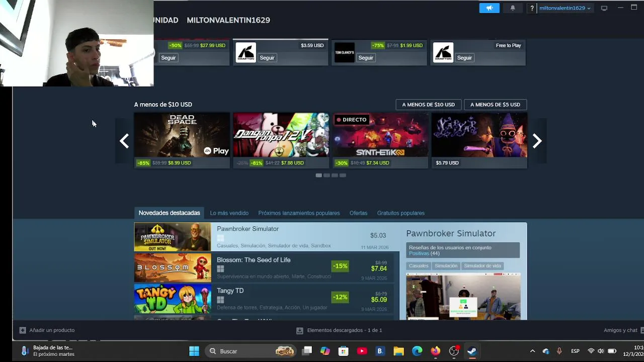This screenshot has height=362, width=644.
Task: Open Task View icon on taskbar
Action: tap(307, 351)
